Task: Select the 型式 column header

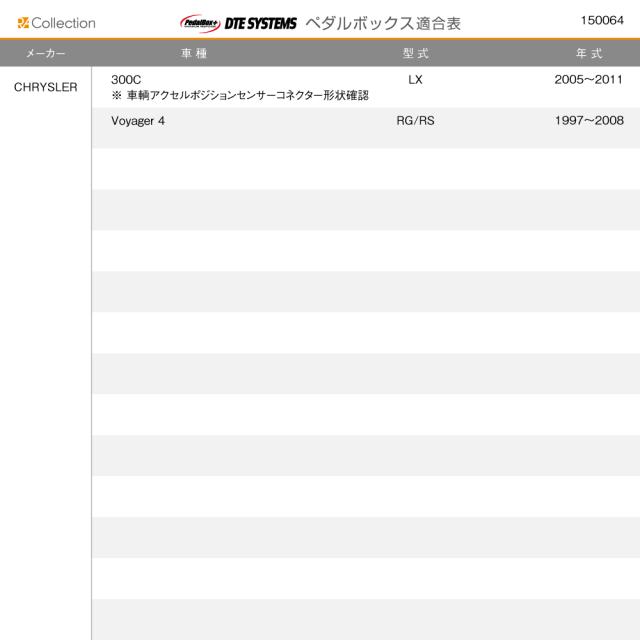Action: click(415, 53)
